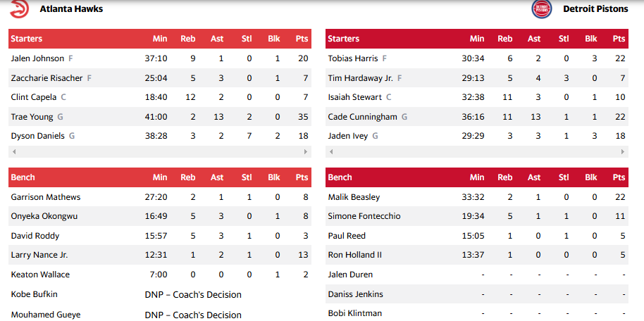Image resolution: width=644 pixels, height=321 pixels.
Task: Click right scroll arrow under Hawks starters table
Action: 306,151
